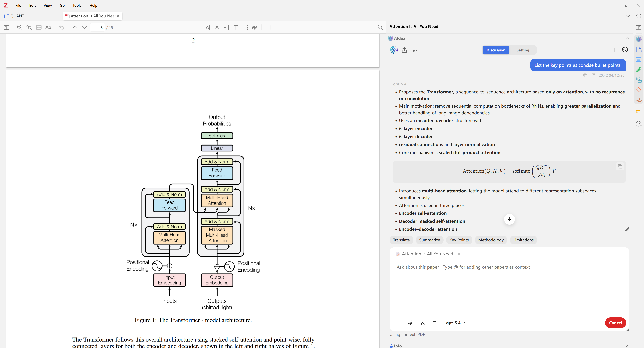Click the Key Points quick prompt

coord(459,240)
